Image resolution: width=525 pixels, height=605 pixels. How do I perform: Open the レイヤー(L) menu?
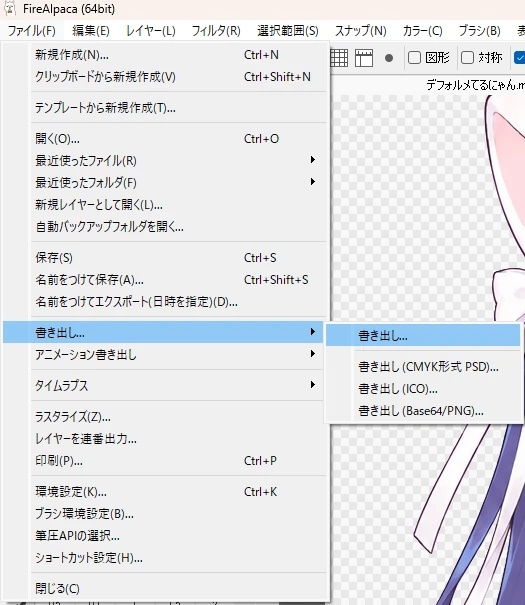click(x=151, y=30)
